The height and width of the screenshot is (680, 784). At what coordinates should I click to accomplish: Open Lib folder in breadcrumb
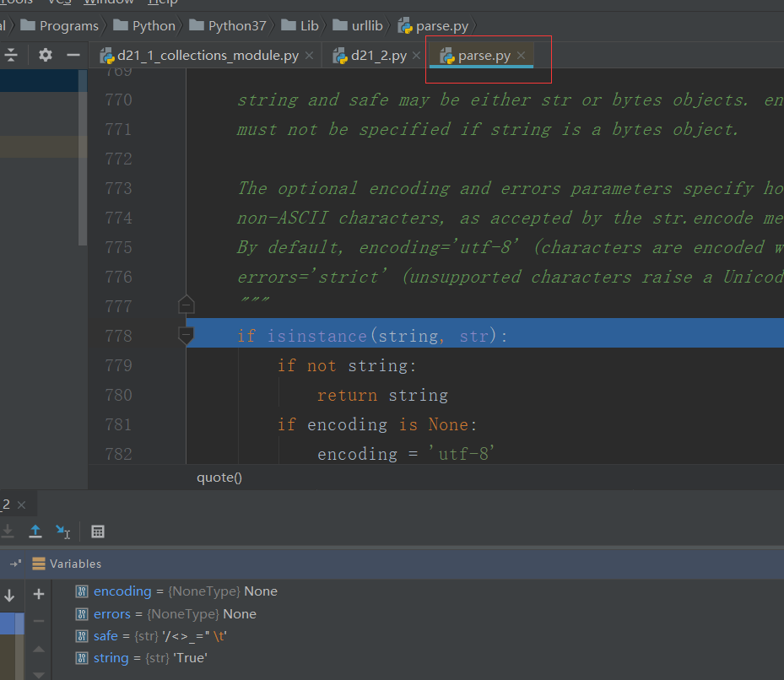[x=300, y=26]
